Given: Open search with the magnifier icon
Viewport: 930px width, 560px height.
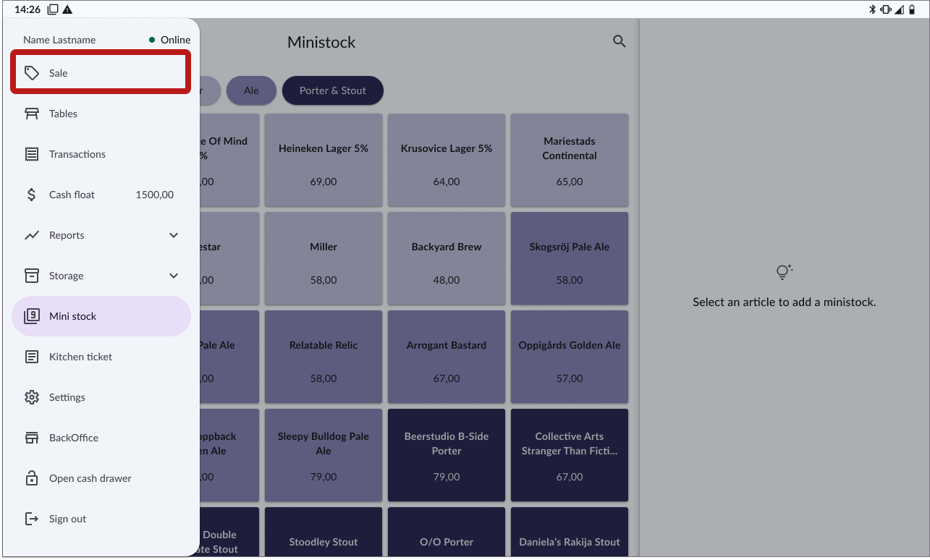Looking at the screenshot, I should [619, 42].
